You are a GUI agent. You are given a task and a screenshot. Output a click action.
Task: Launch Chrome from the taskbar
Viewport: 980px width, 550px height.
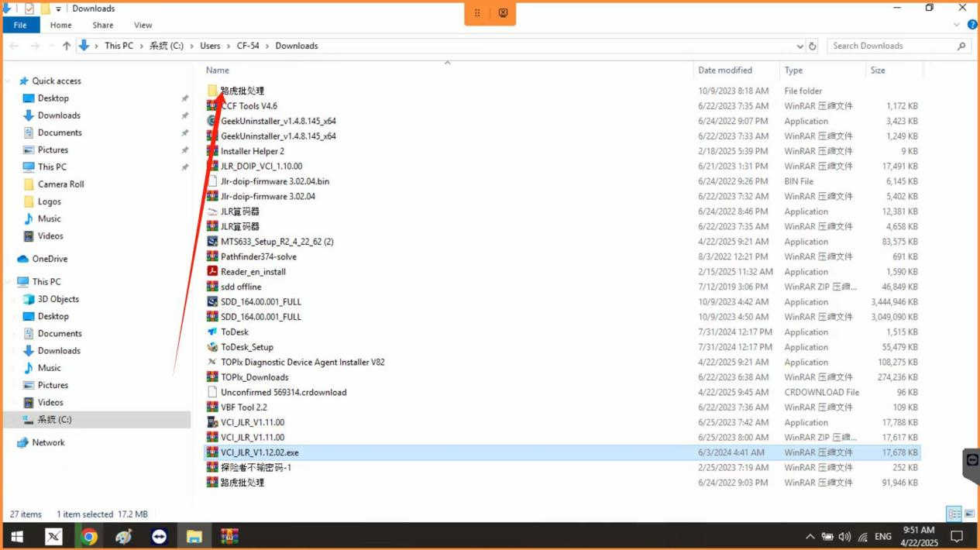89,536
